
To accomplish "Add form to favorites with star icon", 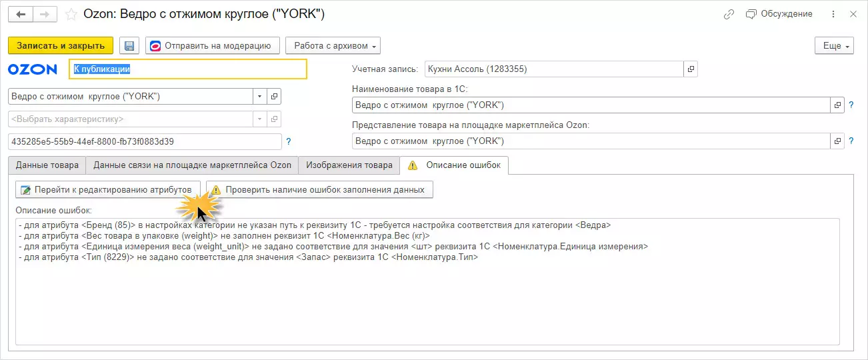I will (71, 14).
